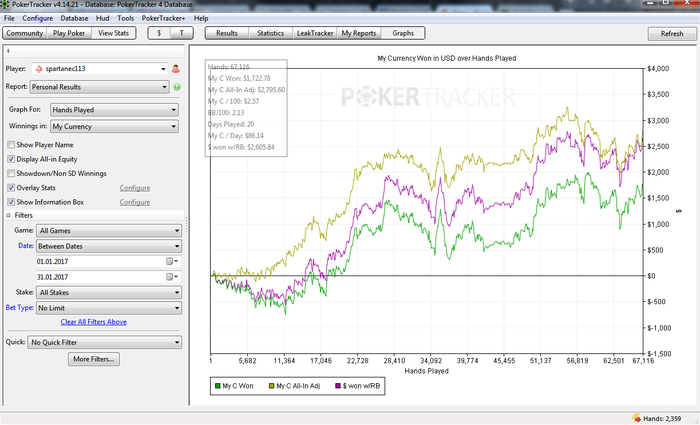Open the calendar picker for end date 31.01.2017
This screenshot has height=425, width=700.
[x=172, y=277]
